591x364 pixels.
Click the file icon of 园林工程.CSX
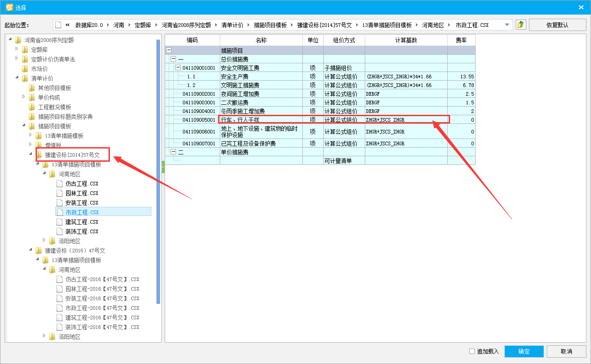tap(59, 193)
